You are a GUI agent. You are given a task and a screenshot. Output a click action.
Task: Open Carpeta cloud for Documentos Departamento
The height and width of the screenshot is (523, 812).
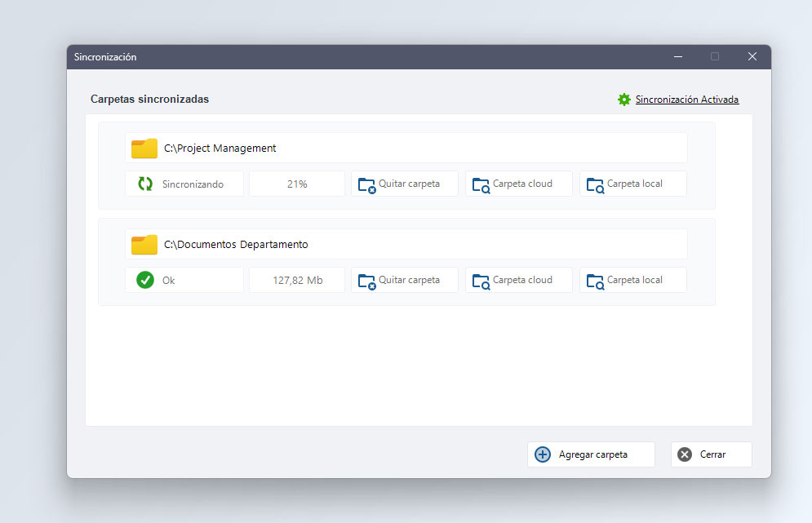[x=519, y=280]
